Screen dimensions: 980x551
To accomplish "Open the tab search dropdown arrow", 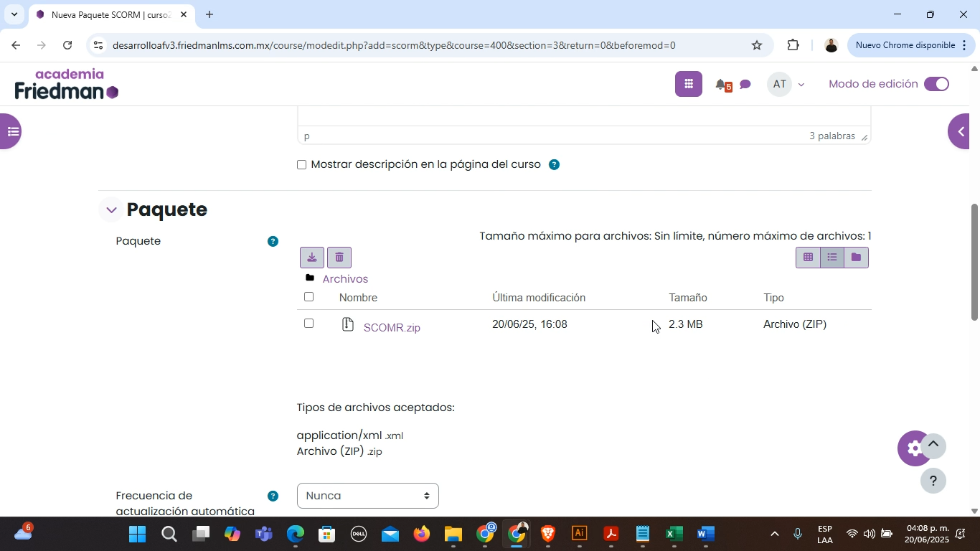I will pyautogui.click(x=14, y=14).
